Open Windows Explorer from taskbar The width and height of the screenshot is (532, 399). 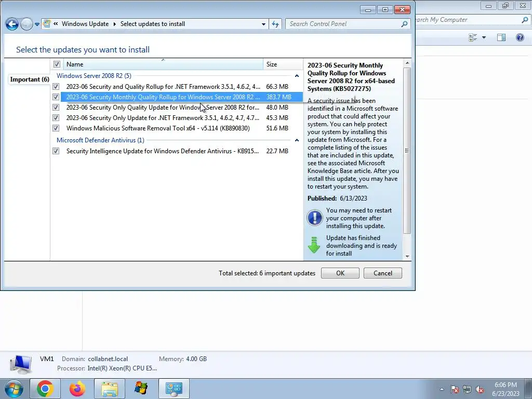point(110,389)
